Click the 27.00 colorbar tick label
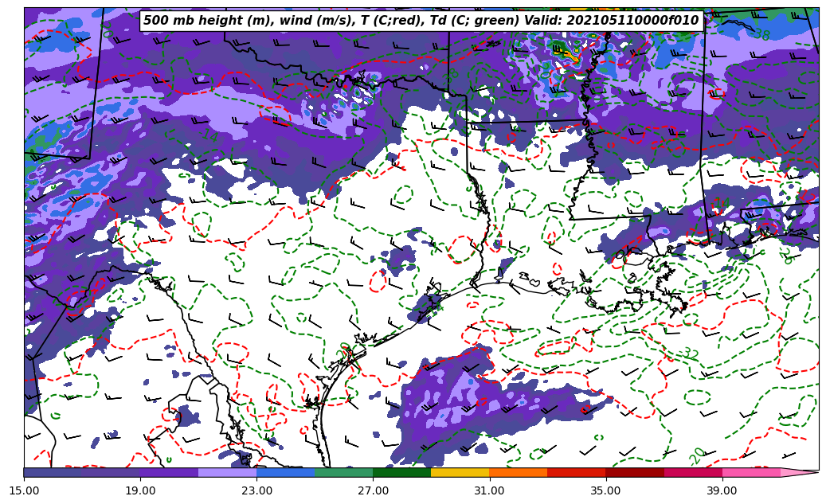Screen dimensions: 826x504 373,491
